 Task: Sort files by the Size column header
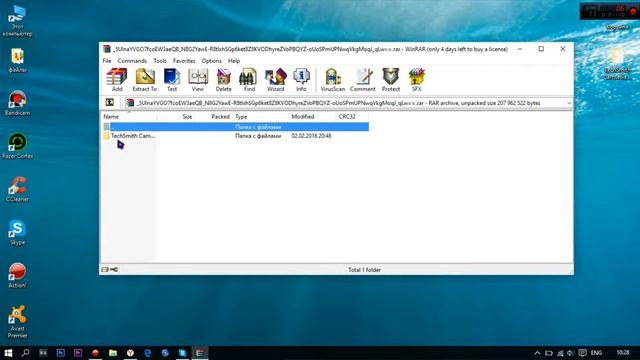point(176,117)
